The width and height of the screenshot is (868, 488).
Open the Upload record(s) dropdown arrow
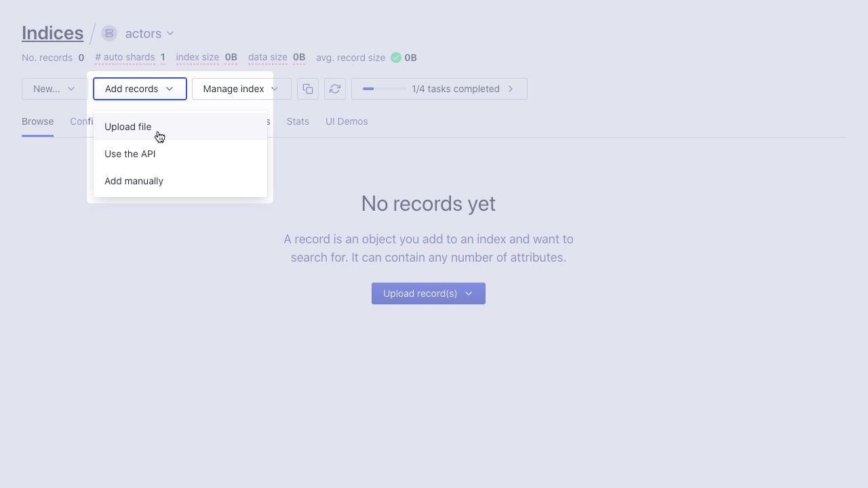(x=469, y=293)
